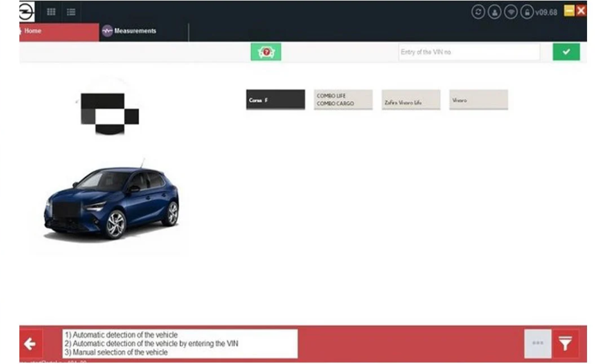
Task: Confirm VIN with the green checkmark button
Action: (567, 52)
